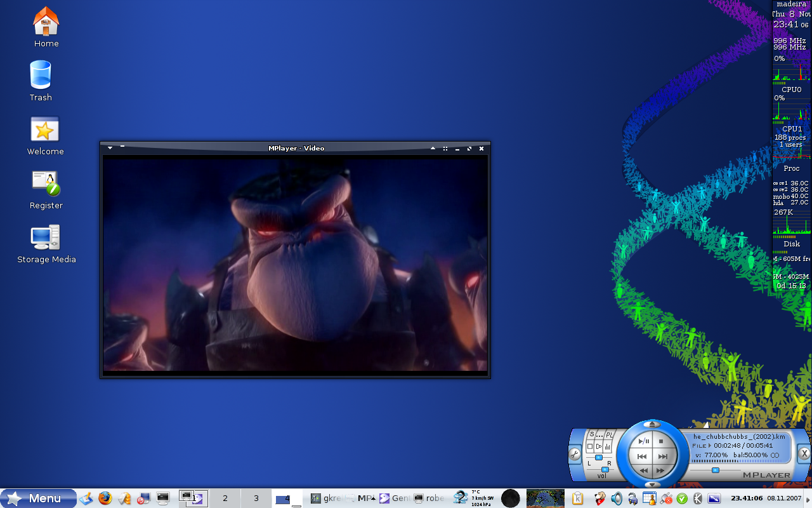Switch to virtual desktop 2
812x508 pixels.
click(225, 498)
